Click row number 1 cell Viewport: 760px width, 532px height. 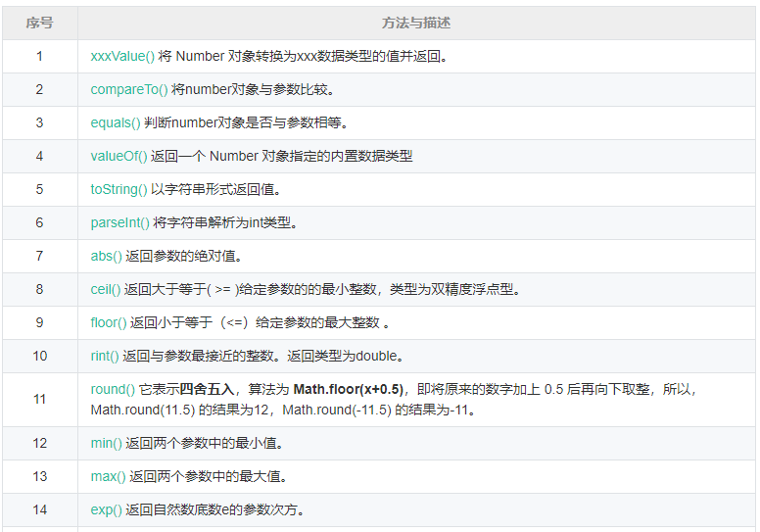[x=40, y=56]
